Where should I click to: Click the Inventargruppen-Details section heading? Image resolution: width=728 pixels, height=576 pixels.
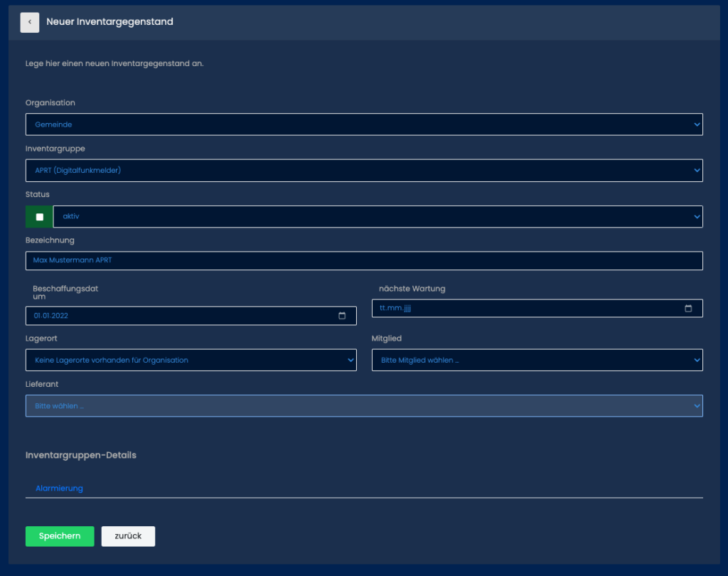[81, 455]
